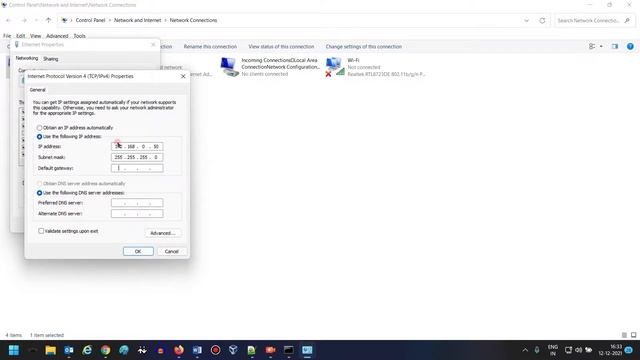Open the Advanced menu

[57, 36]
